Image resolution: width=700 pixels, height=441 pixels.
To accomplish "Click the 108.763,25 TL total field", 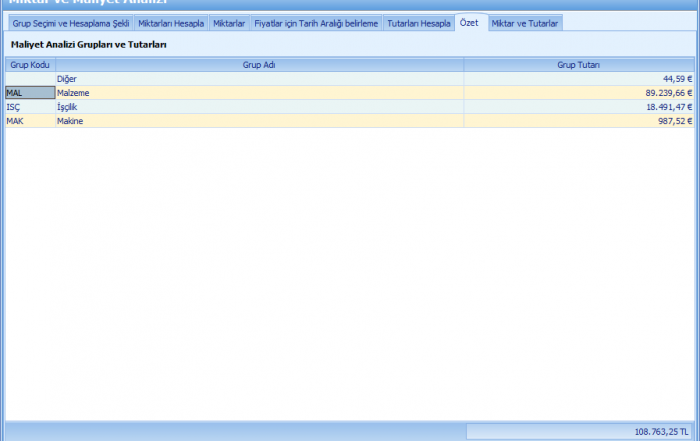I will (580, 432).
